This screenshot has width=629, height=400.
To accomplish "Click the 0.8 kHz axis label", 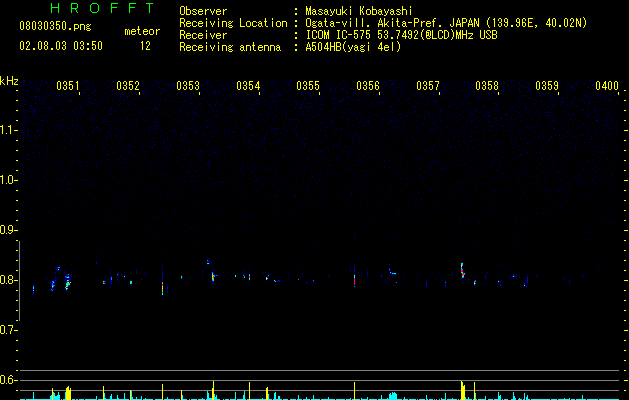I will tap(8, 280).
